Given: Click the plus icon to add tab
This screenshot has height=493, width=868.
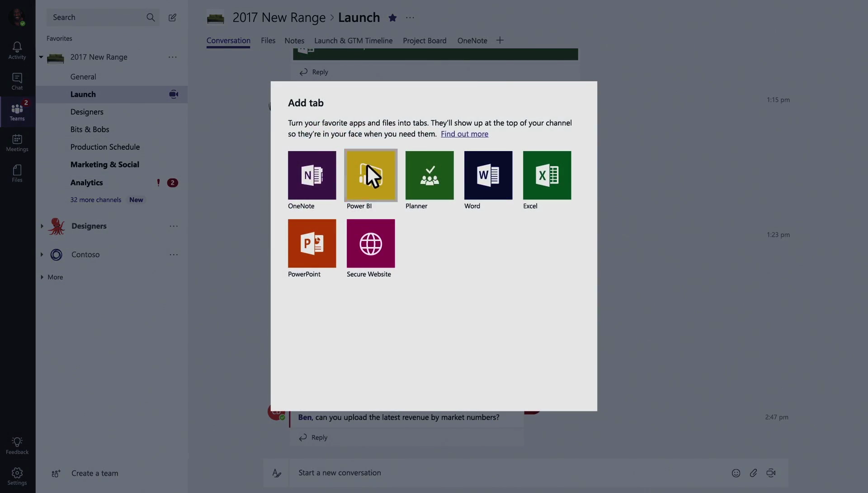Looking at the screenshot, I should (x=500, y=40).
